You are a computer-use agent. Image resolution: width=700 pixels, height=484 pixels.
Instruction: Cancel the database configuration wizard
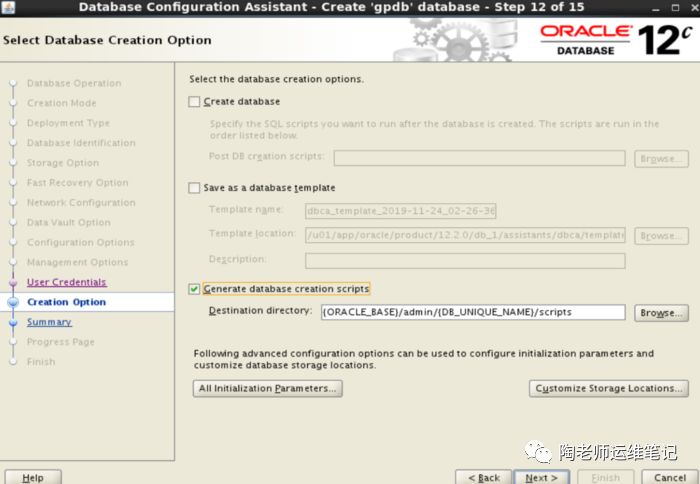pos(664,477)
